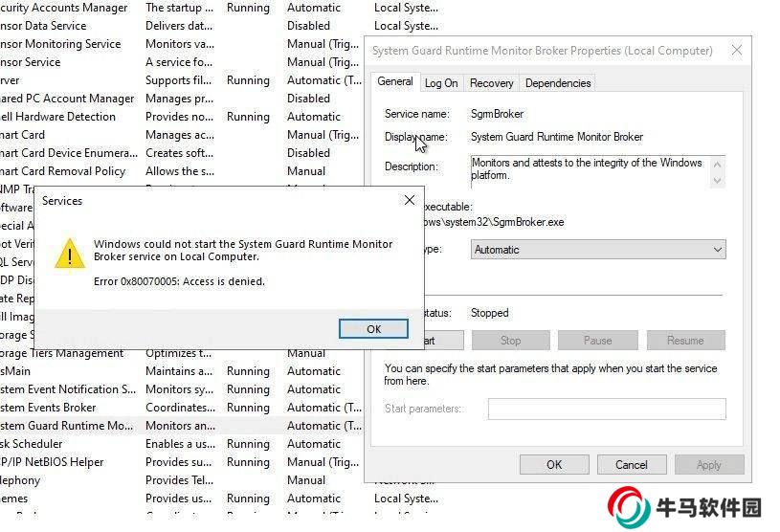780x532 pixels.
Task: Open the Recovery tab
Action: click(x=492, y=83)
